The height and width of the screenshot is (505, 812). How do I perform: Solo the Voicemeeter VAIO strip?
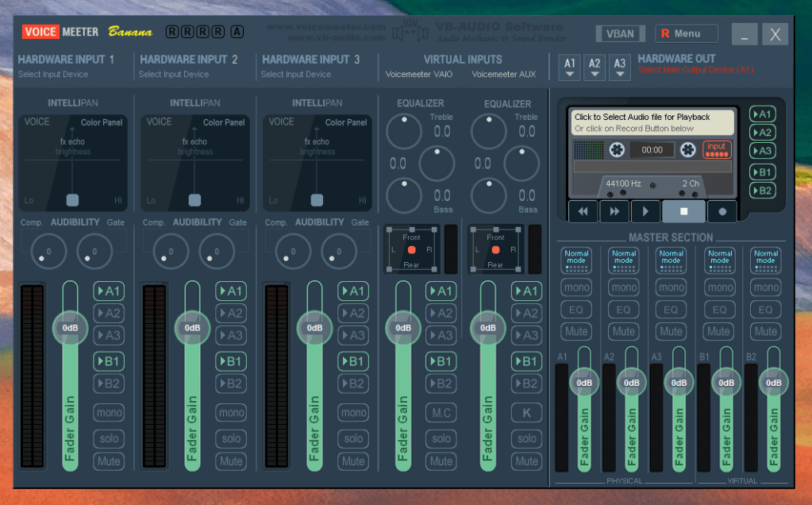pyautogui.click(x=441, y=439)
